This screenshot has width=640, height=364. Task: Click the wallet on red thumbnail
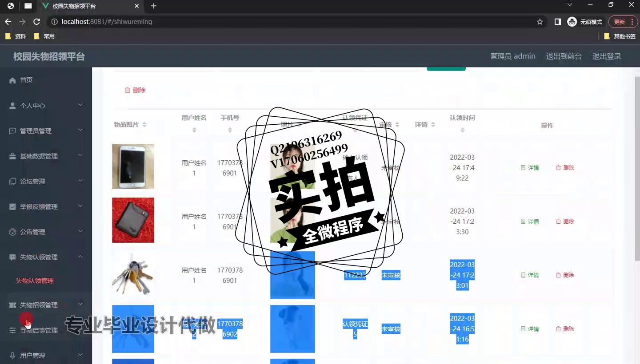pos(133,220)
